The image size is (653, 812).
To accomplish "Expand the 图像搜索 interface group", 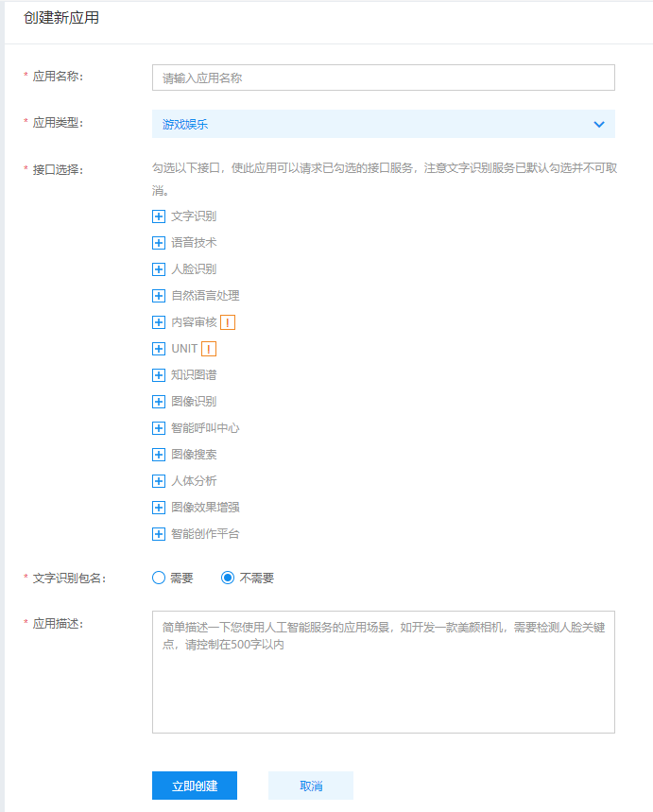I will click(159, 454).
